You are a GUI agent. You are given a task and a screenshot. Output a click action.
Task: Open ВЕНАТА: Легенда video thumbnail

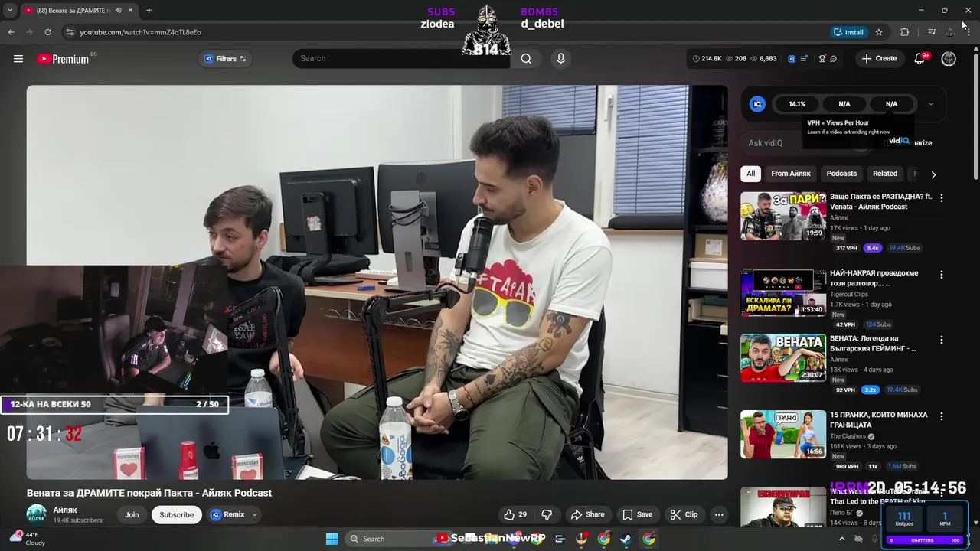783,357
